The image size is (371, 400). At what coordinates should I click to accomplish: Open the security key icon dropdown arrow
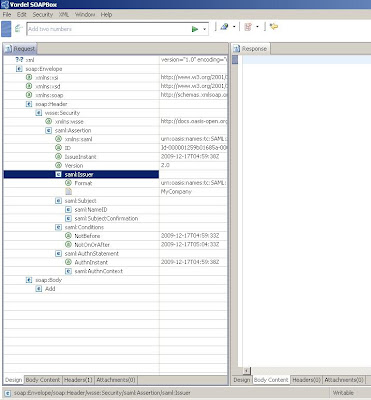pos(234,27)
